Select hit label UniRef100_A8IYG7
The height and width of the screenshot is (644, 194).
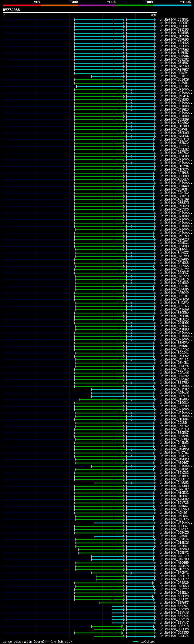click(x=174, y=389)
